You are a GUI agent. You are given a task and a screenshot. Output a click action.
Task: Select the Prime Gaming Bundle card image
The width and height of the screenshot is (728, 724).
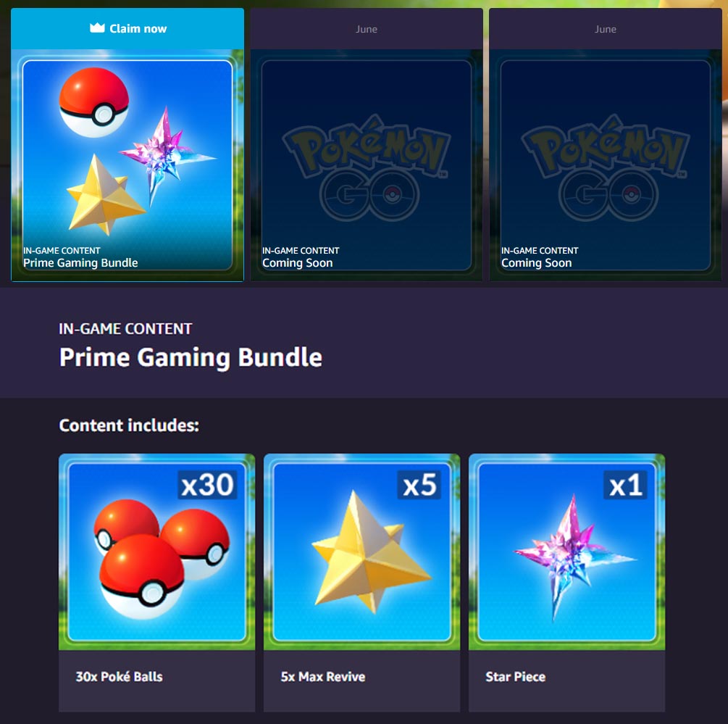point(127,165)
